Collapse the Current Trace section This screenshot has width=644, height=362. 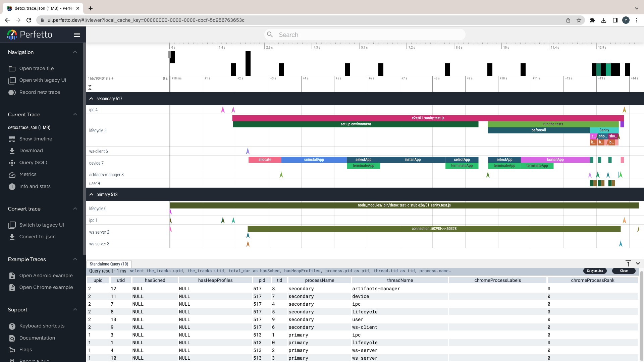pos(75,114)
